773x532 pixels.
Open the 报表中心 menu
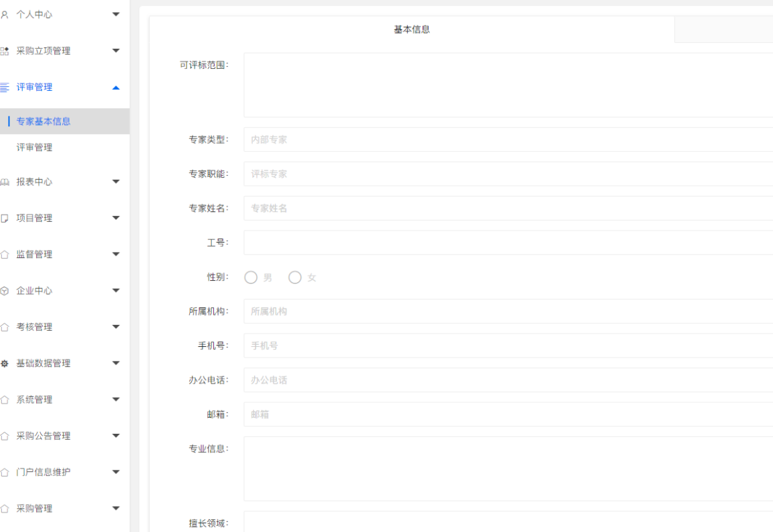[x=65, y=182]
